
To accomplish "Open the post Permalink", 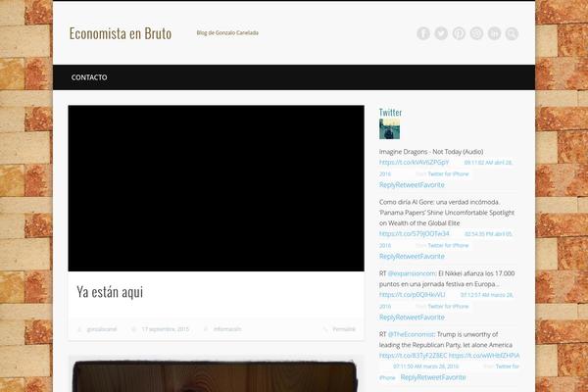I will pyautogui.click(x=344, y=329).
